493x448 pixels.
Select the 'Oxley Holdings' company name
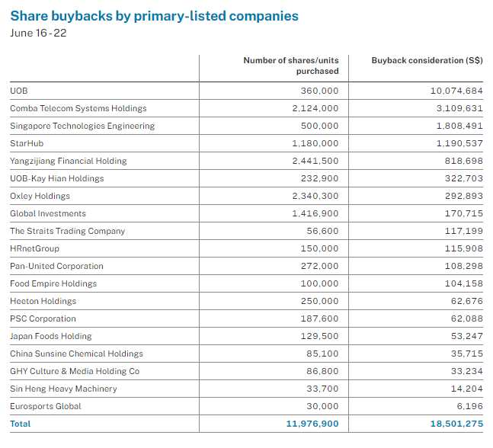(x=40, y=196)
